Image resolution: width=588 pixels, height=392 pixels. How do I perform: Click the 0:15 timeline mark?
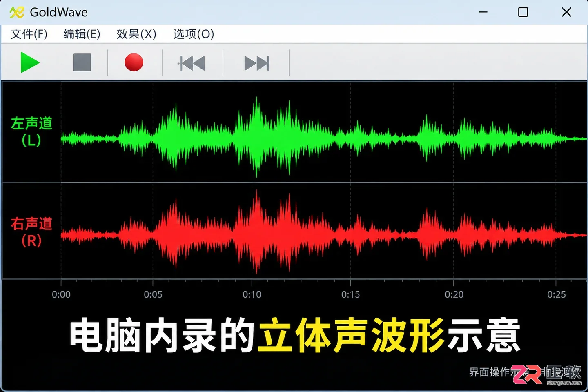pos(351,294)
